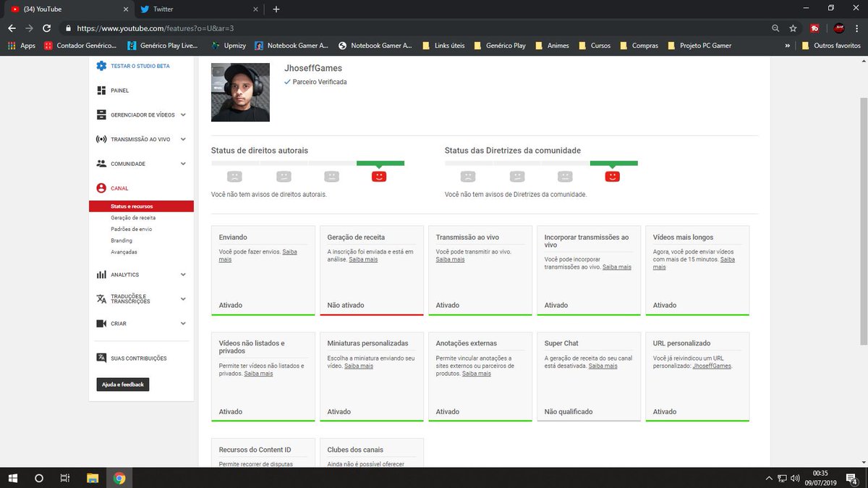Open the Chrome three-dot menu

[857, 28]
